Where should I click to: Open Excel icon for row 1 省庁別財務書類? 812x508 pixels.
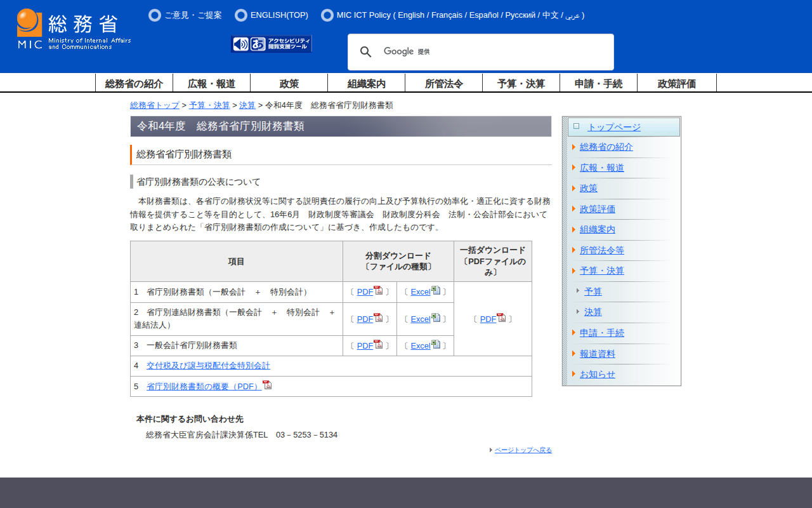pyautogui.click(x=436, y=291)
